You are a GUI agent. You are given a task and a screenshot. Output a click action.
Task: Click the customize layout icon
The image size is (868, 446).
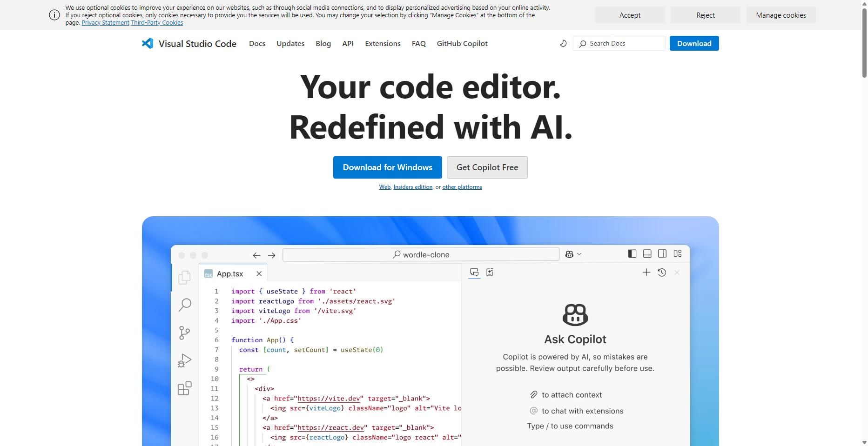tap(678, 253)
